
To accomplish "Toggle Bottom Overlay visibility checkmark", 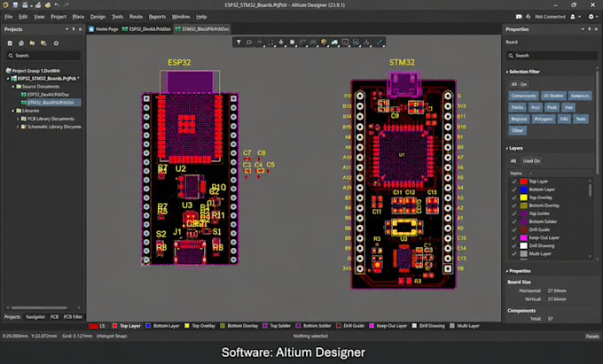I will point(514,205).
